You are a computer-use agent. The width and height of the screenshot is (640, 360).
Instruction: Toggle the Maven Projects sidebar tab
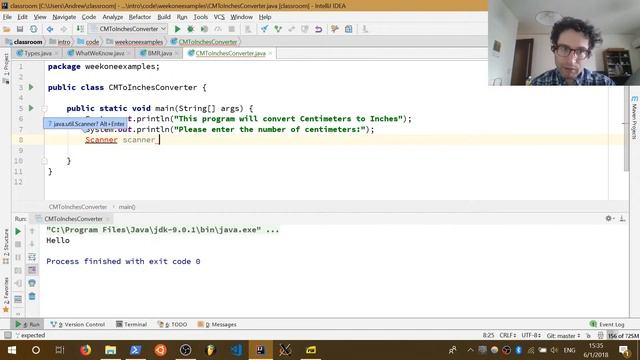(x=634, y=118)
